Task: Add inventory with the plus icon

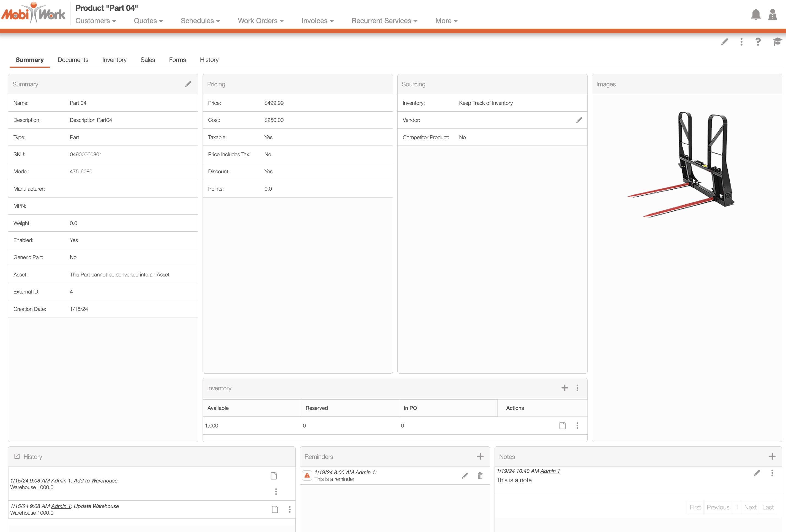Action: pos(564,388)
